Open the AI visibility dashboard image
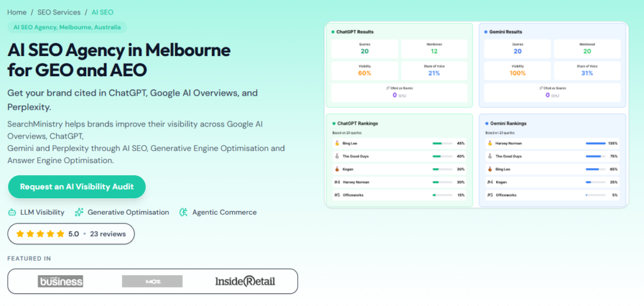The width and height of the screenshot is (644, 306). [x=477, y=115]
